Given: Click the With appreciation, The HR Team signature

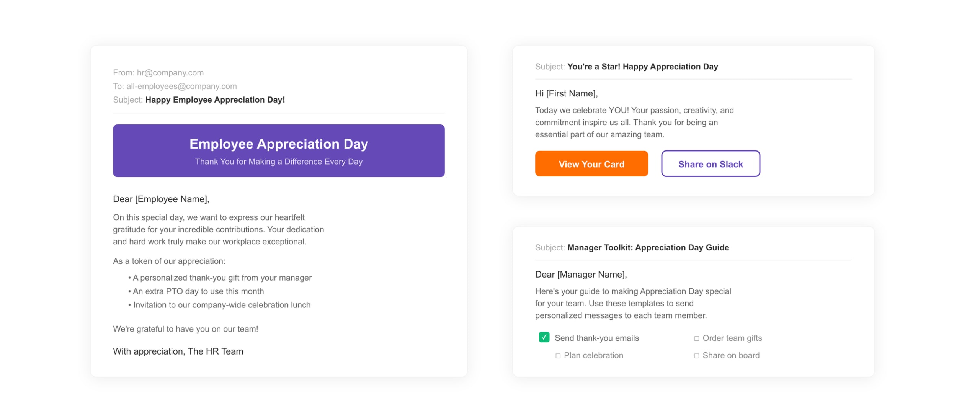Looking at the screenshot, I should [178, 351].
